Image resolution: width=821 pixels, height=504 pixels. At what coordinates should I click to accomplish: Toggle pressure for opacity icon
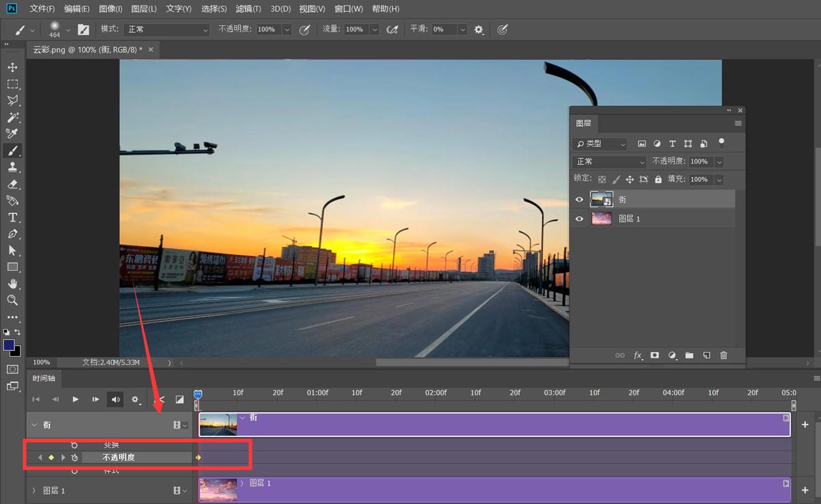tap(305, 29)
